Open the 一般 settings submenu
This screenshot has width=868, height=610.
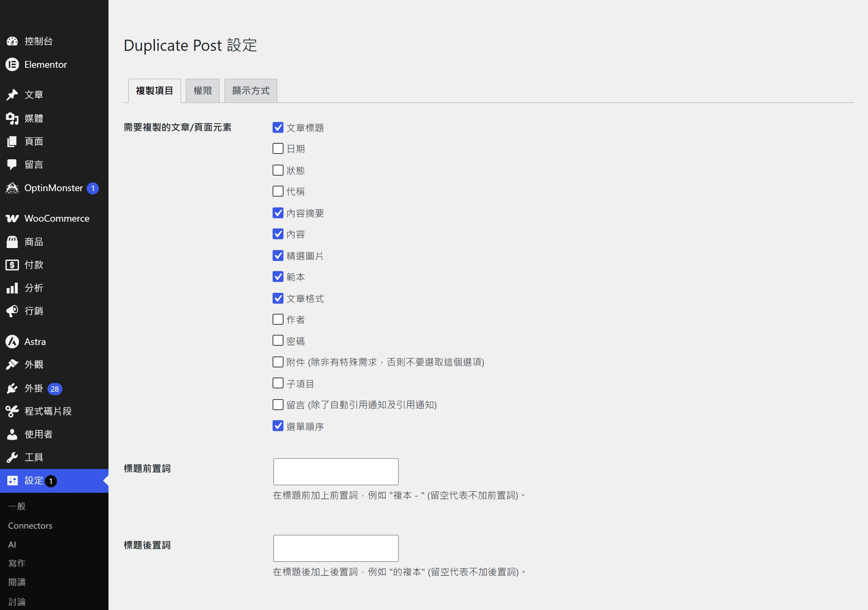[x=17, y=506]
